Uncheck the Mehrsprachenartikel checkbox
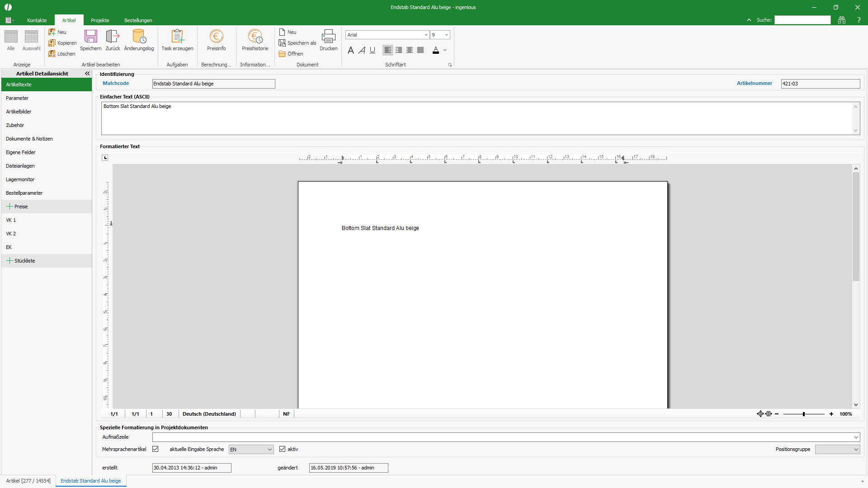The height and width of the screenshot is (488, 868). 155,449
